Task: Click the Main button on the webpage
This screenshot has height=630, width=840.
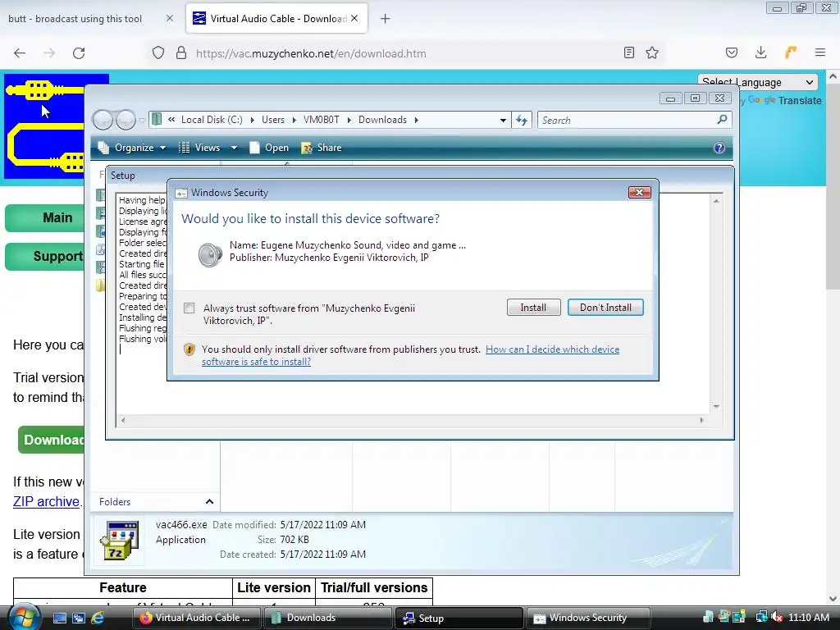Action: coord(45,218)
